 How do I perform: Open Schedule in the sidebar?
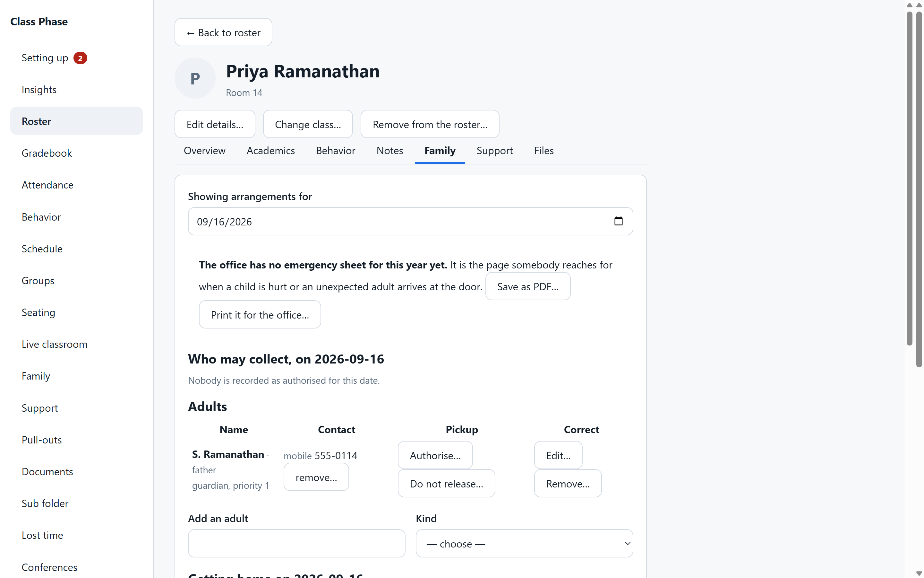pyautogui.click(x=76, y=249)
